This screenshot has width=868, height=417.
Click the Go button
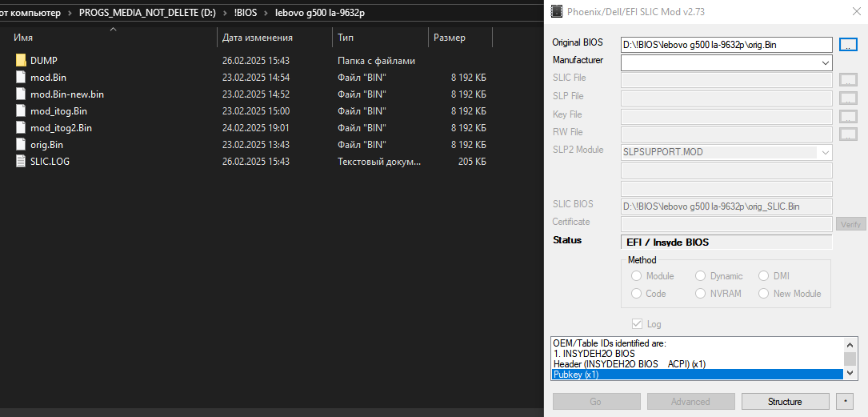click(596, 402)
